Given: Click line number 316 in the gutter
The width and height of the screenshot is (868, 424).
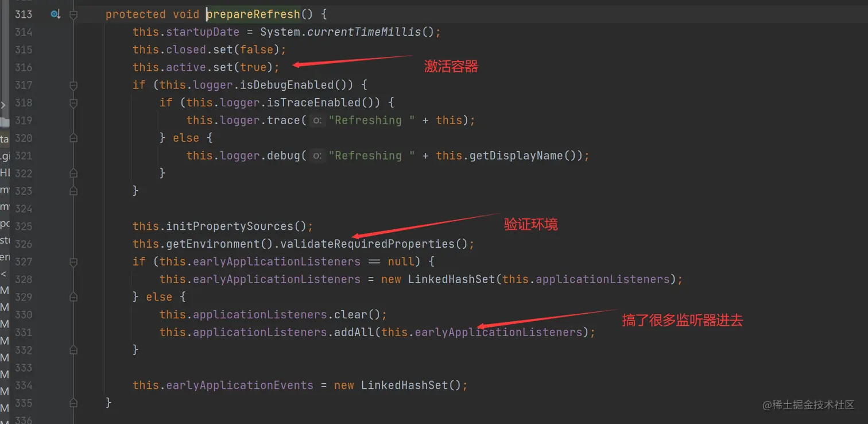Looking at the screenshot, I should pyautogui.click(x=23, y=67).
